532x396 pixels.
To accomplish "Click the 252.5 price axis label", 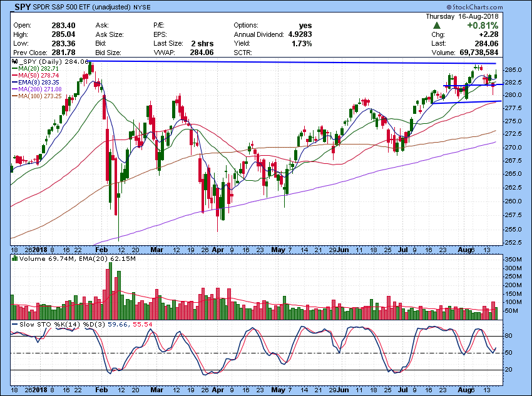I will point(513,243).
